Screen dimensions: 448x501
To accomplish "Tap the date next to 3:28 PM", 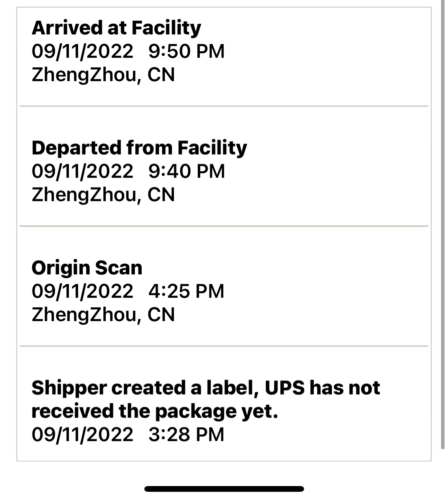I will [82, 434].
